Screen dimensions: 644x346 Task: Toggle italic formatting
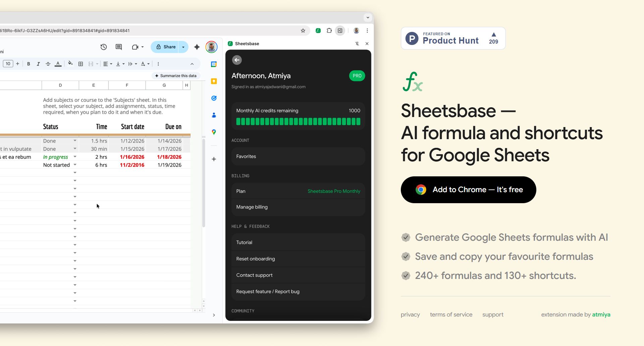pos(38,64)
